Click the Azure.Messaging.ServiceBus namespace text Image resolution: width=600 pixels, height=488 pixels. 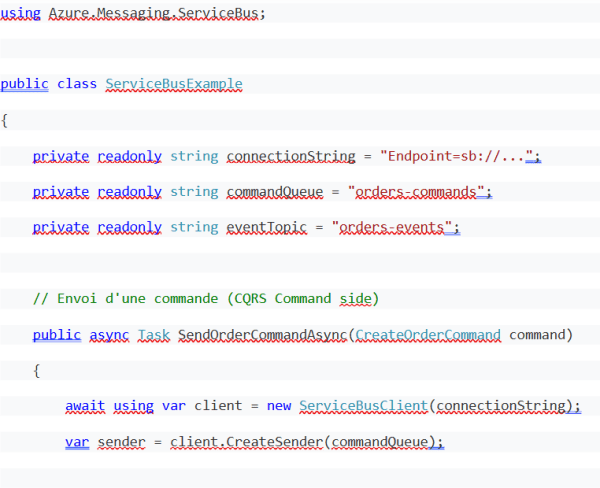(x=155, y=16)
